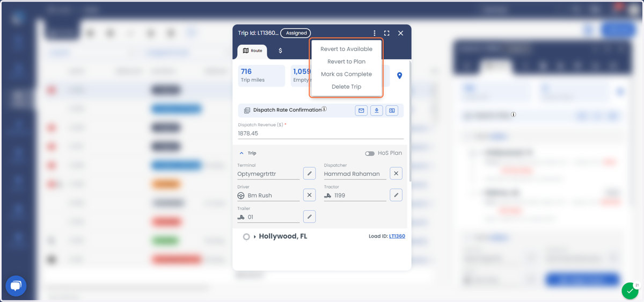This screenshot has width=644, height=302.
Task: Expand trip dialog to fullscreen
Action: pos(386,33)
